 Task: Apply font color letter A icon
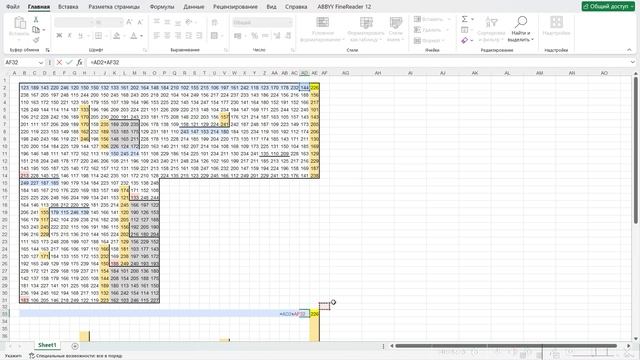click(133, 36)
